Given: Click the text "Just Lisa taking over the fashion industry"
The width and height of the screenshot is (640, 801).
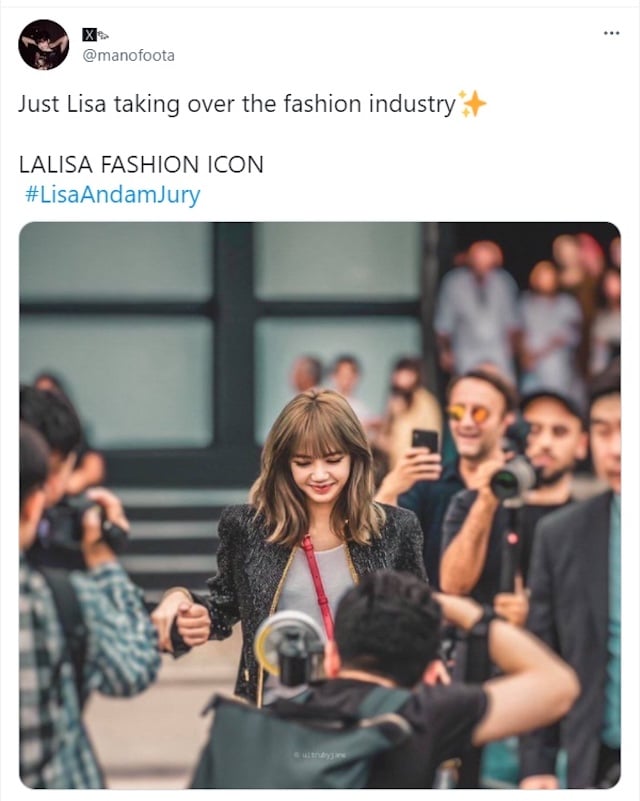Looking at the screenshot, I should click(x=236, y=104).
